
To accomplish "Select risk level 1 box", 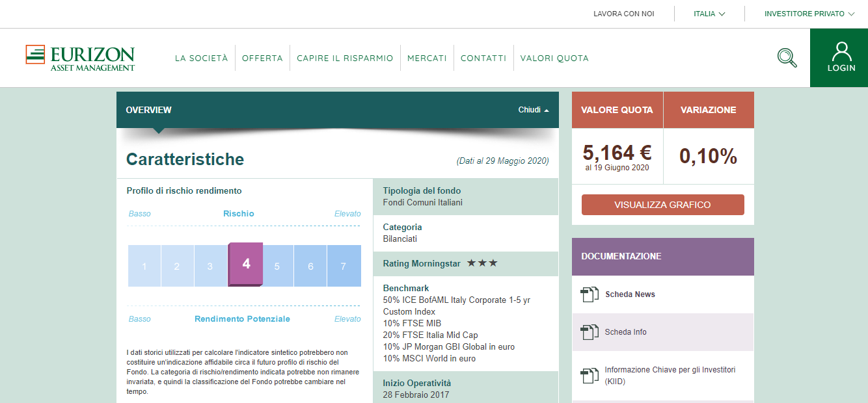I will click(x=144, y=266).
